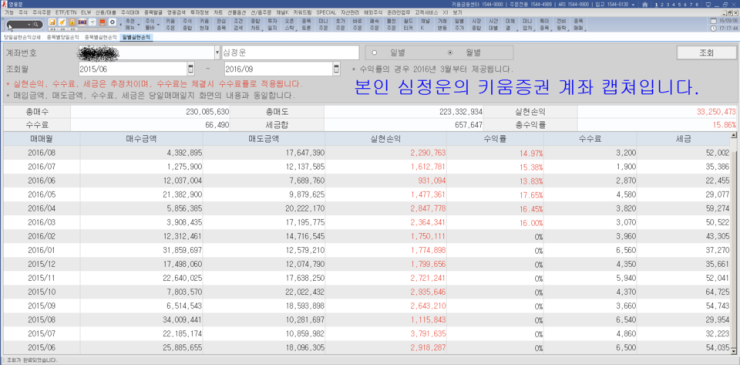
Task: Click the gear settings icon in toolbar
Action: click(112, 22)
